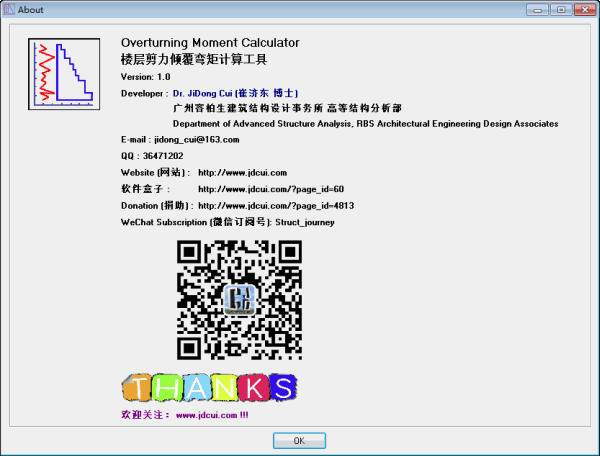Image resolution: width=600 pixels, height=456 pixels.
Task: Click the 欢迎关注 text
Action: [x=145, y=415]
